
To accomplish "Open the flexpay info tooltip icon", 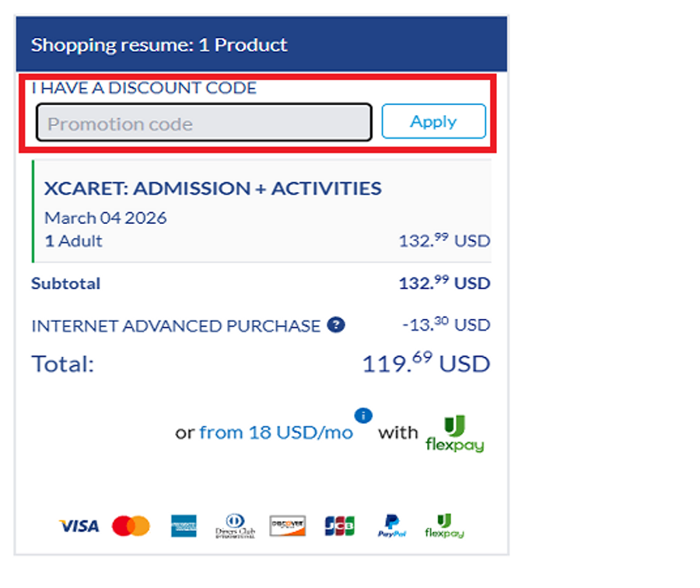I will tap(363, 415).
